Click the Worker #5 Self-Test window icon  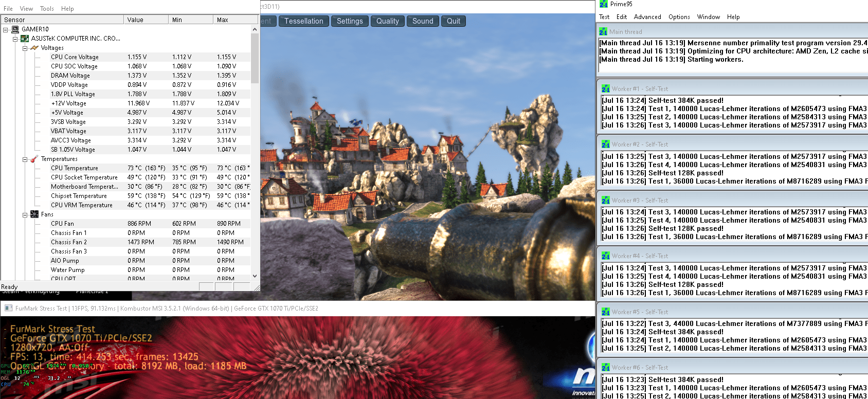click(606, 312)
